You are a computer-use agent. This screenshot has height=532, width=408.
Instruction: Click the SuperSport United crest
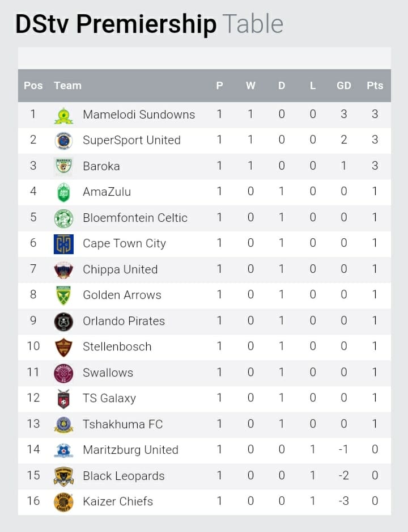(x=63, y=141)
